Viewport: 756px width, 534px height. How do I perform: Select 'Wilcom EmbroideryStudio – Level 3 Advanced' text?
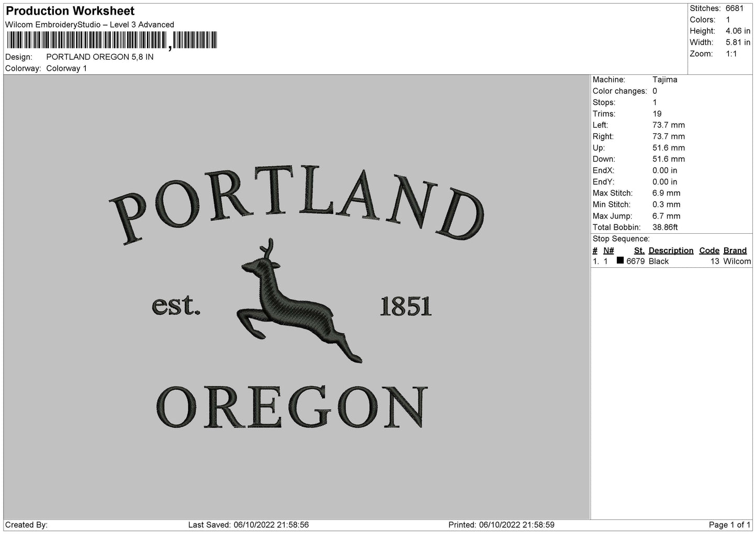tap(89, 25)
